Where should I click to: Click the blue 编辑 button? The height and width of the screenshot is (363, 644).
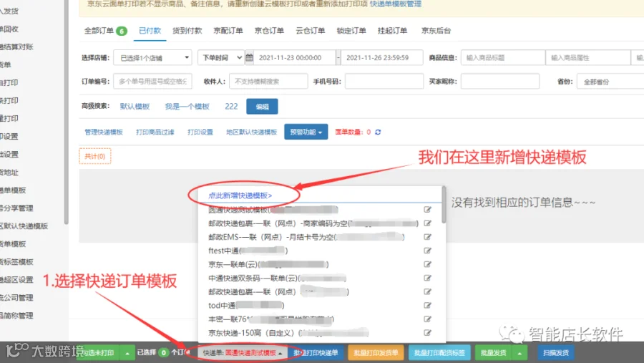click(262, 107)
